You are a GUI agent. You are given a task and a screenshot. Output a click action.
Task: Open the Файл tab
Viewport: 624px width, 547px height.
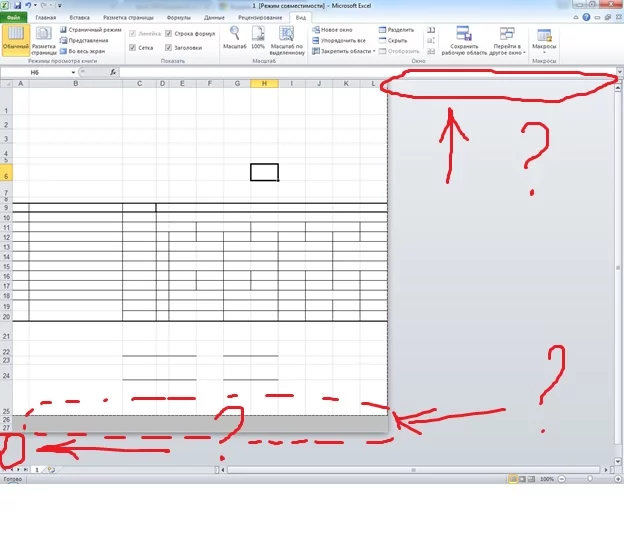click(13, 18)
